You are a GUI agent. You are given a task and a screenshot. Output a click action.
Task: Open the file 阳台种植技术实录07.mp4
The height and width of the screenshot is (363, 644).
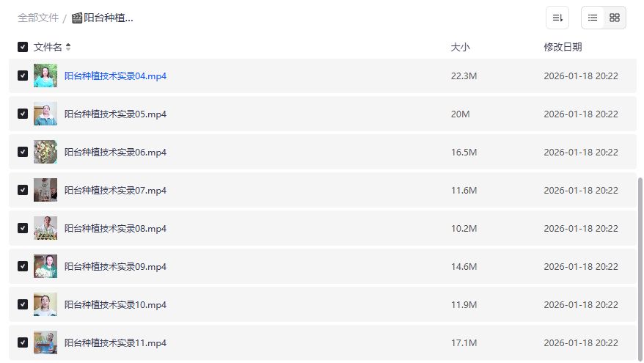coord(115,190)
